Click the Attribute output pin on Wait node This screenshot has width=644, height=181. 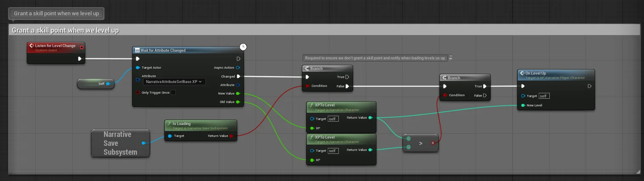(x=238, y=85)
